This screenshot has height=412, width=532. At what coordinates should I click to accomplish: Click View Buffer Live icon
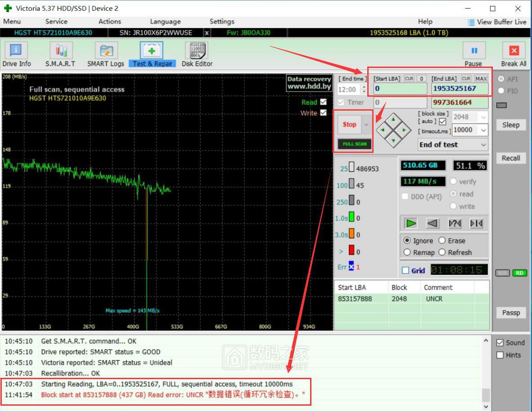[471, 22]
